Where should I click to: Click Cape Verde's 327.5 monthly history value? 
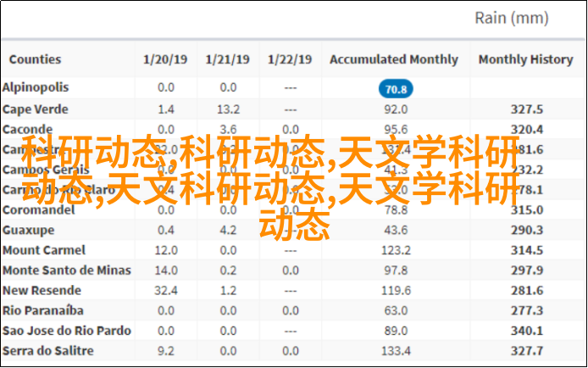(x=527, y=109)
